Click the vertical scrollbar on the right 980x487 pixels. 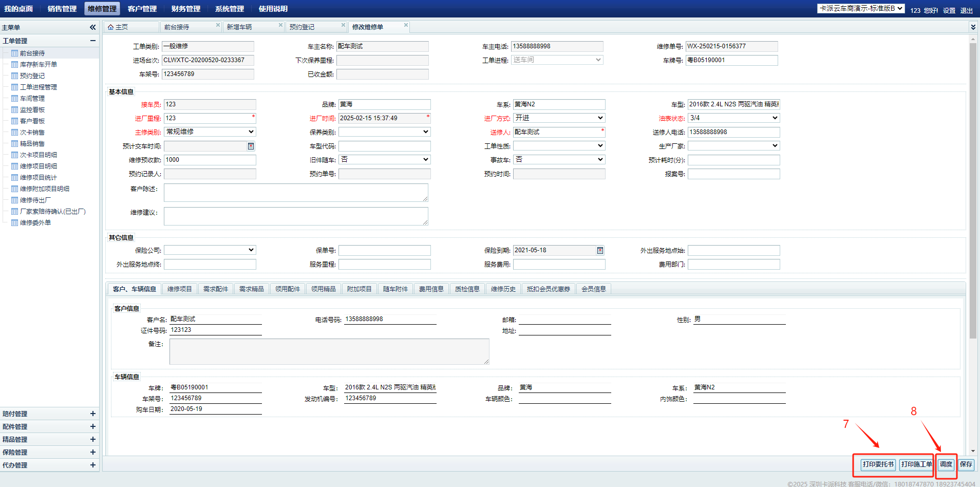973,190
